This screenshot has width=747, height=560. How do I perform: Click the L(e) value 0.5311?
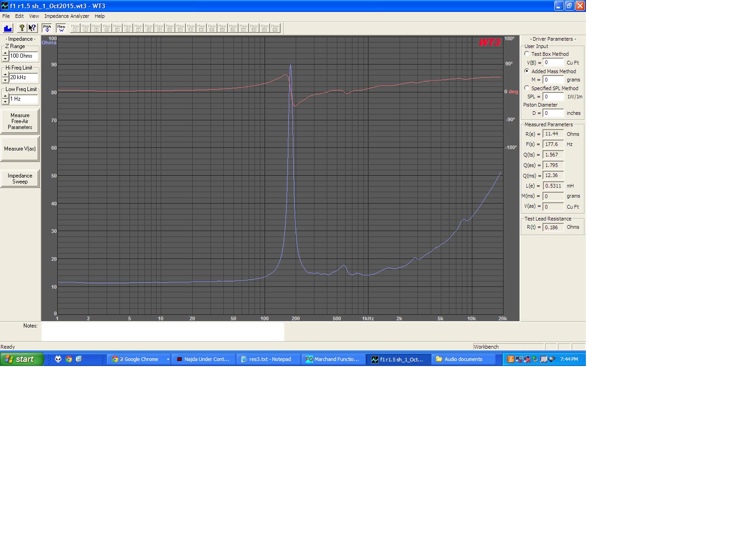[553, 186]
